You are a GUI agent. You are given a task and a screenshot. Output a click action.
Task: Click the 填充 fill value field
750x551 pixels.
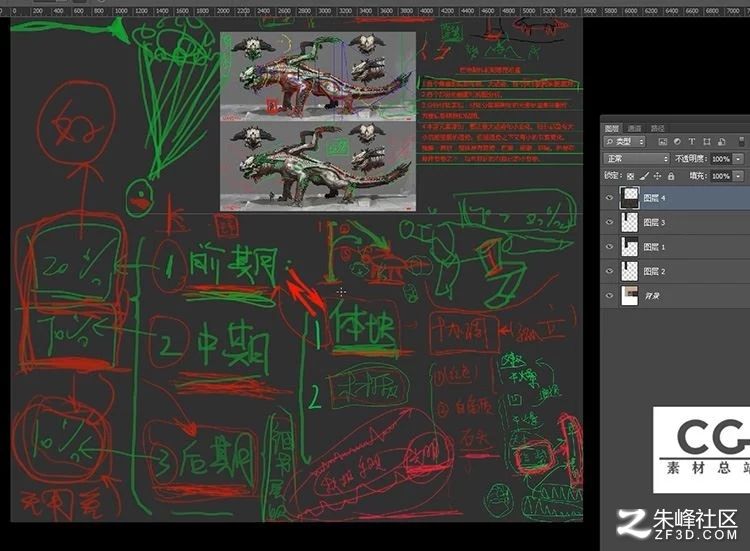point(720,176)
